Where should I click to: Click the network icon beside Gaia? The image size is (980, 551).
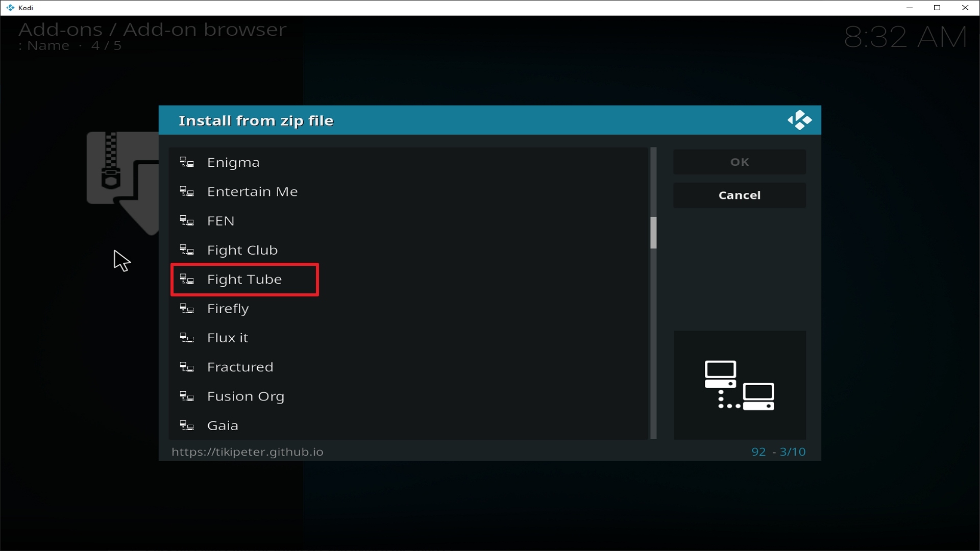[x=187, y=425]
